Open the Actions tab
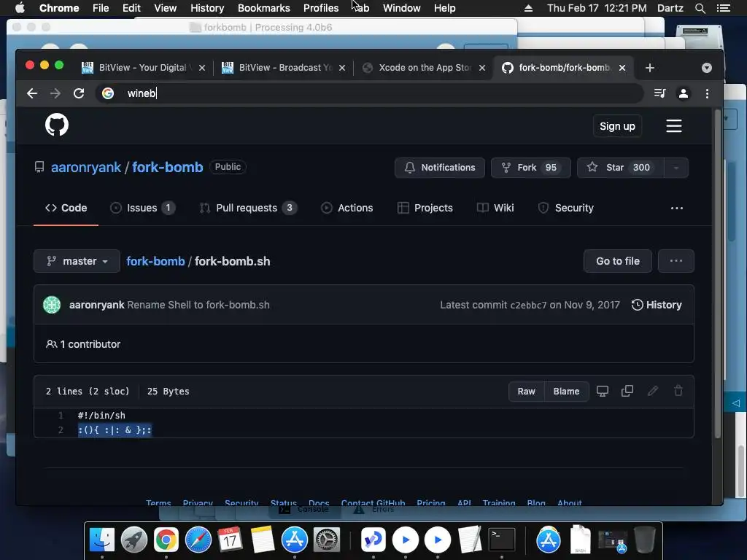747x560 pixels. tap(347, 208)
